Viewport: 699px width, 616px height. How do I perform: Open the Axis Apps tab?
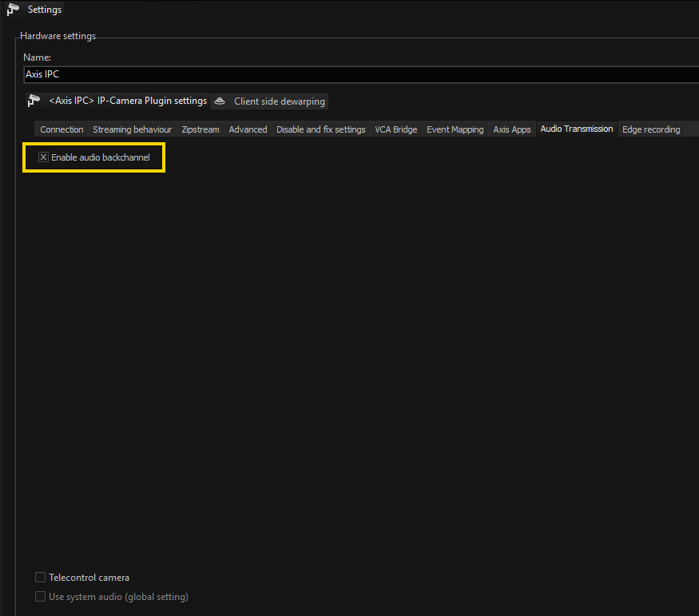tap(512, 129)
